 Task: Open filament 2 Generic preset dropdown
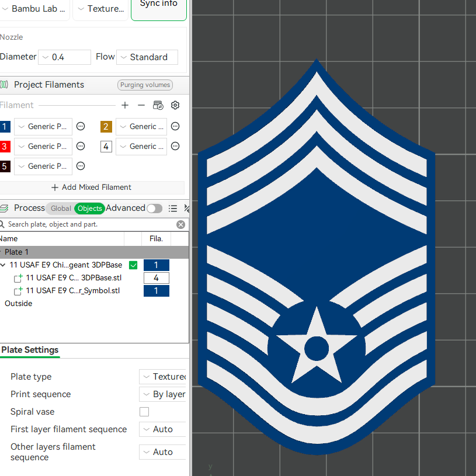(x=141, y=127)
